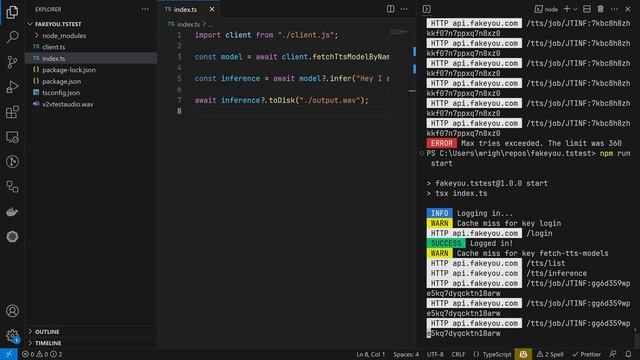Open package.json file
640x360 pixels.
(62, 81)
